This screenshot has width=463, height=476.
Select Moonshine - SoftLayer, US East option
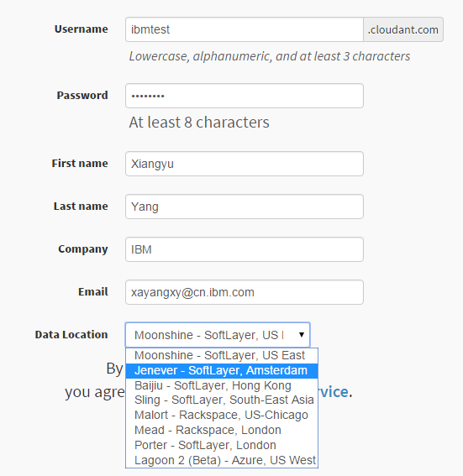(222, 355)
